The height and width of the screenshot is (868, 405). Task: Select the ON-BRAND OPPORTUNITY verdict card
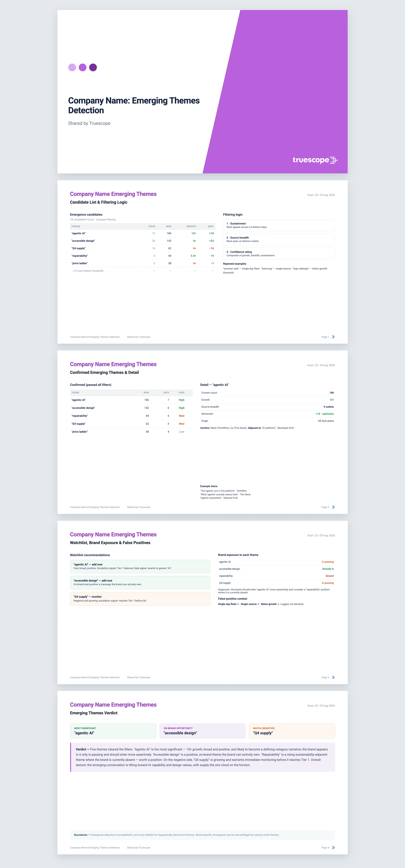202,731
